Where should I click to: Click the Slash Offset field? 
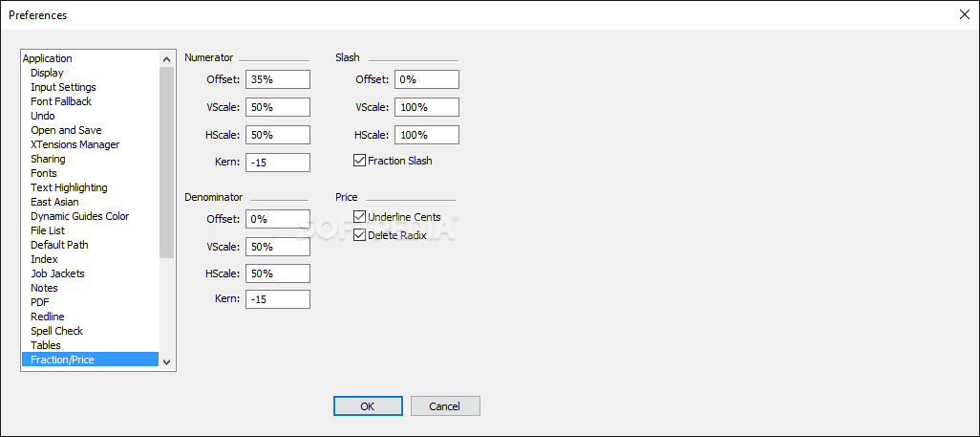point(427,79)
